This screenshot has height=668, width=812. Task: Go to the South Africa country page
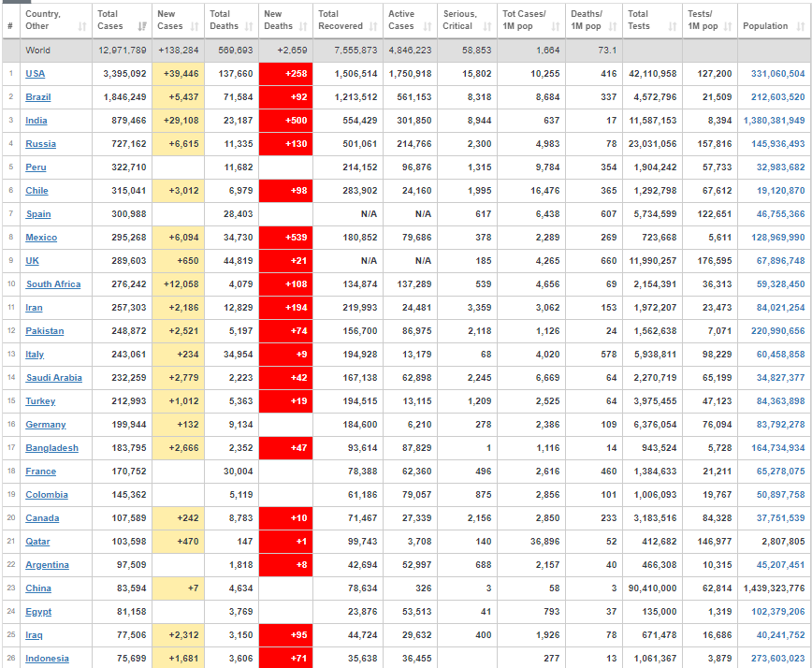[x=53, y=284]
